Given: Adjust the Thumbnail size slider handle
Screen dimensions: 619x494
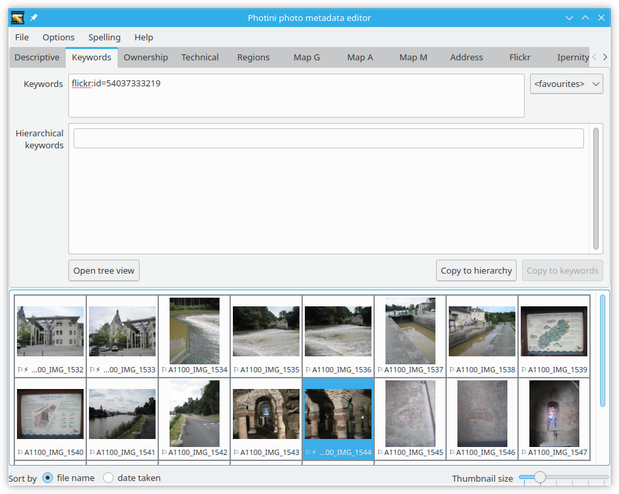Looking at the screenshot, I should [540, 477].
